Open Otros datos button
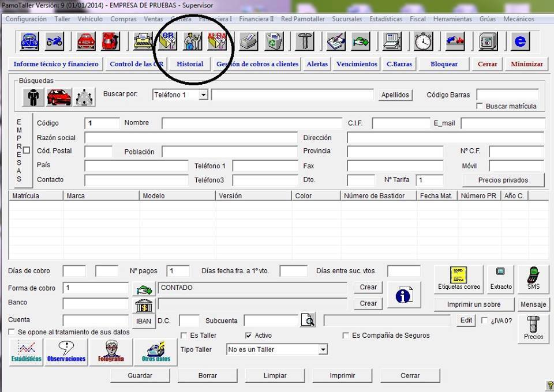 click(156, 352)
